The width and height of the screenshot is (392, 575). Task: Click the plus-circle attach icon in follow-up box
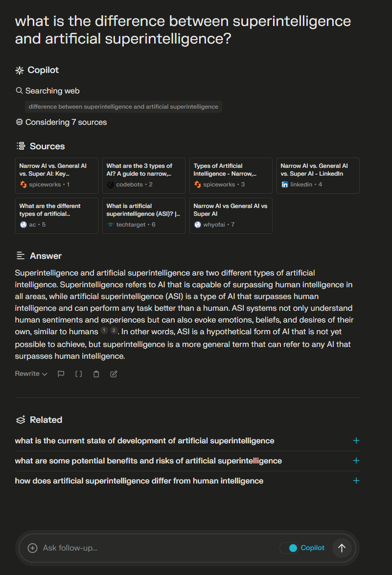[x=32, y=548]
